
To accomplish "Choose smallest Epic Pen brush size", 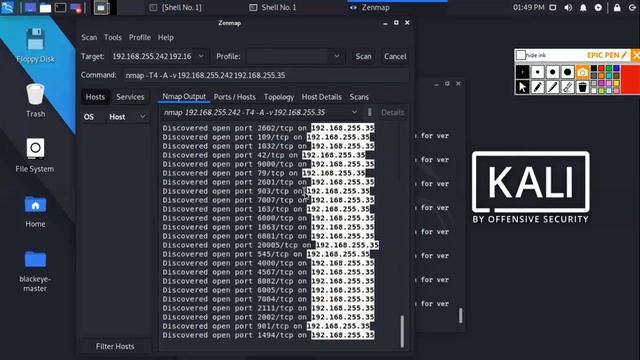I will (522, 72).
